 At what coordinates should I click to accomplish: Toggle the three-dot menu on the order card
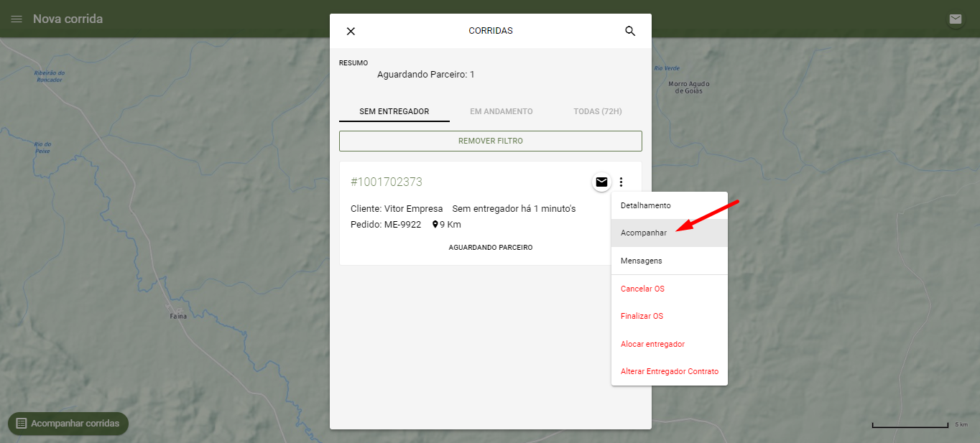tap(621, 182)
